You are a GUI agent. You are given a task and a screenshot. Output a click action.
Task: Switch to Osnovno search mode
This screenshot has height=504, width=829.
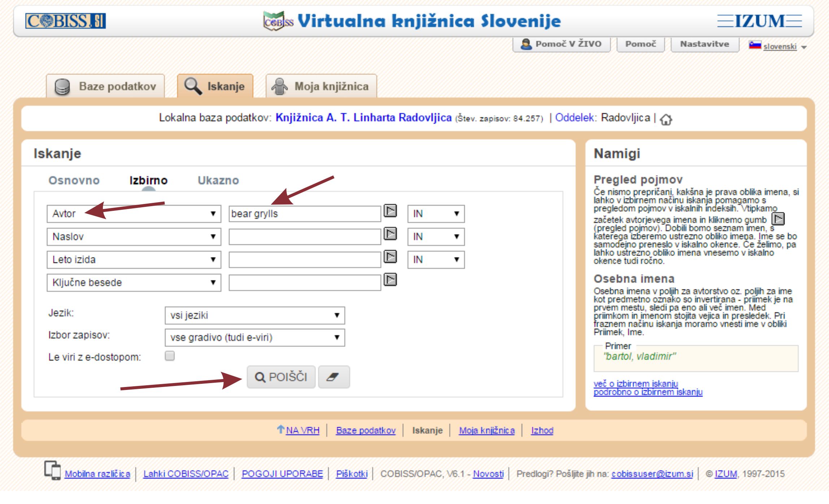tap(74, 180)
